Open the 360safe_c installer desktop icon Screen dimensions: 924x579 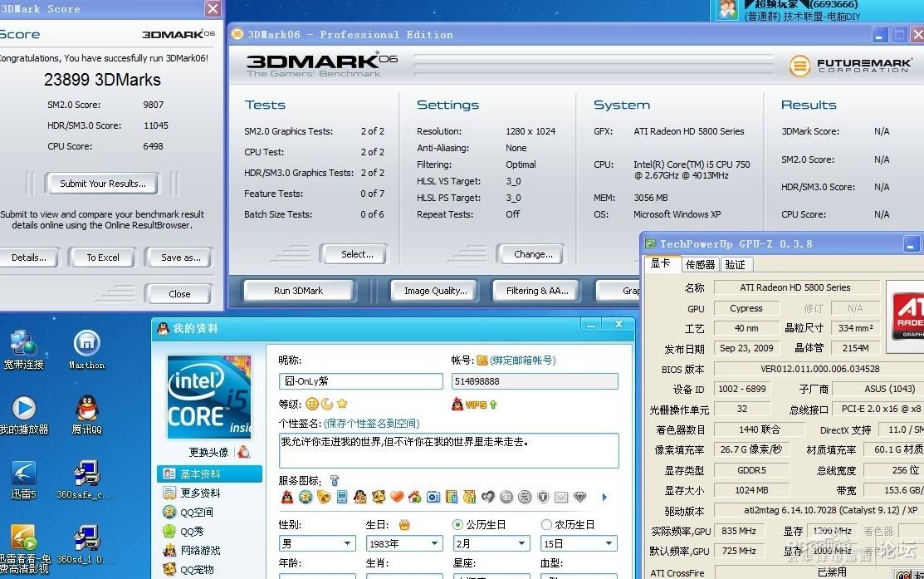coord(86,480)
